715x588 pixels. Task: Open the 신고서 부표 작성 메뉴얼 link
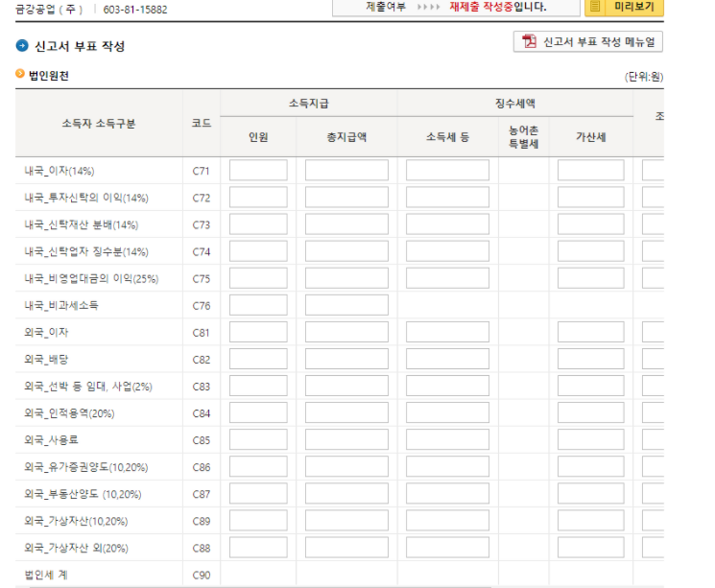[x=587, y=41]
